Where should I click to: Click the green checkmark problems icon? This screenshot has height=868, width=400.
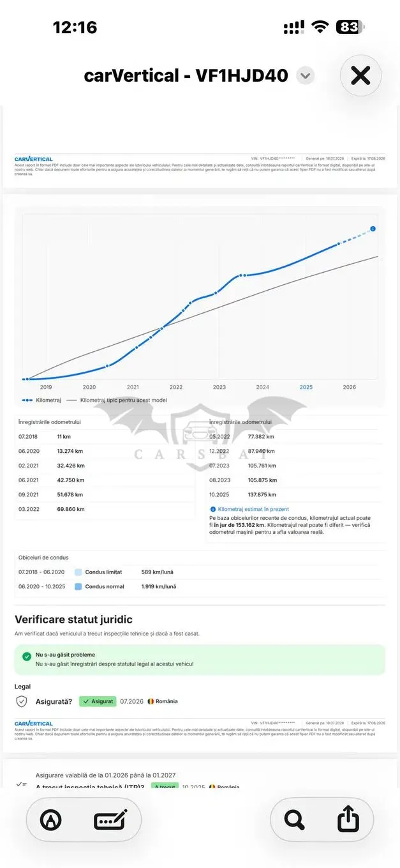coord(26,656)
